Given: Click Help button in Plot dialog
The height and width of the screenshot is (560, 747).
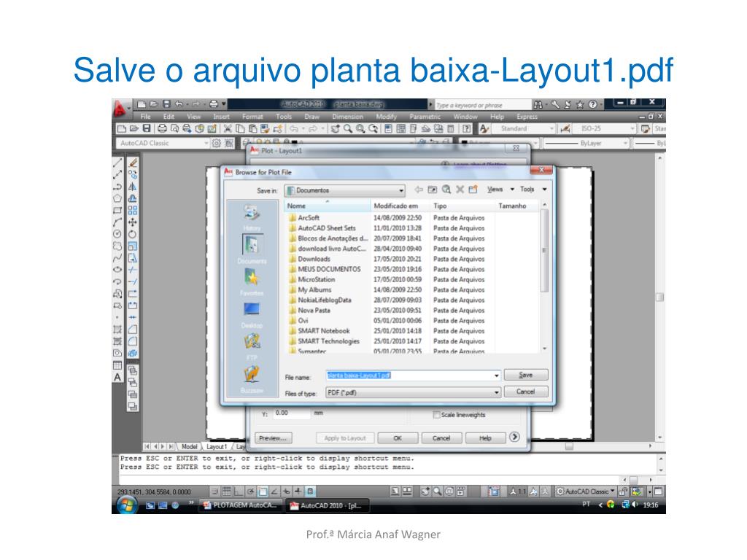Looking at the screenshot, I should click(x=485, y=438).
